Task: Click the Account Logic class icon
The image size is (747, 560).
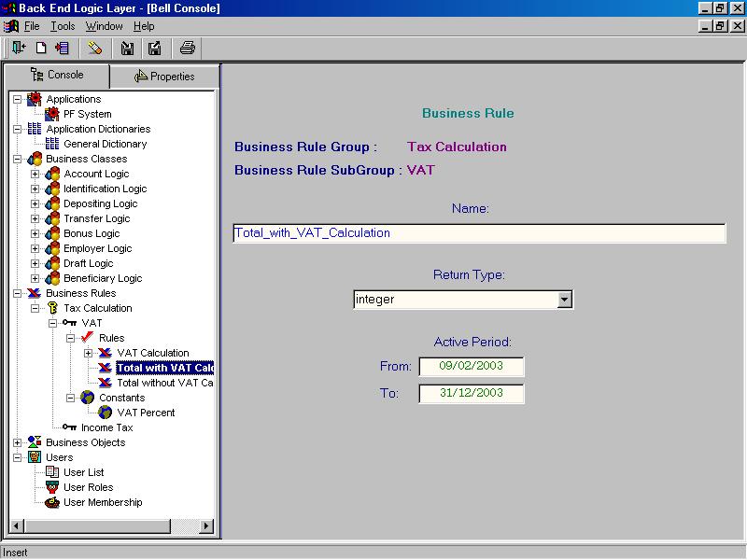Action: click(52, 174)
